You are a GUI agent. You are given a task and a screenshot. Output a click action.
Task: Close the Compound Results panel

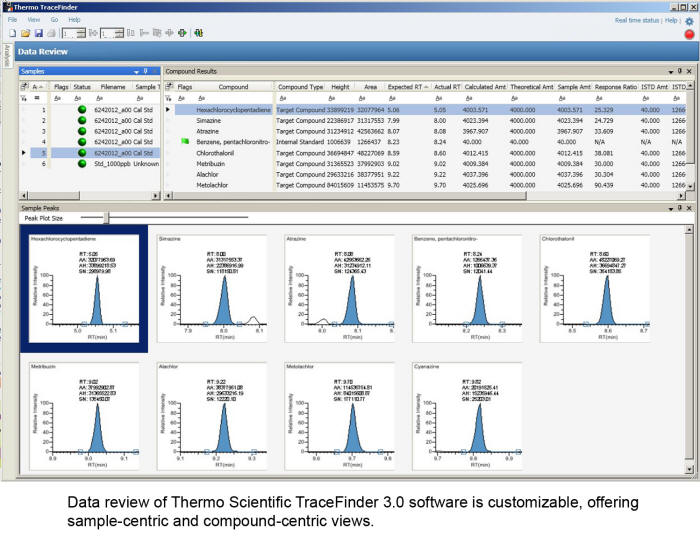(689, 71)
